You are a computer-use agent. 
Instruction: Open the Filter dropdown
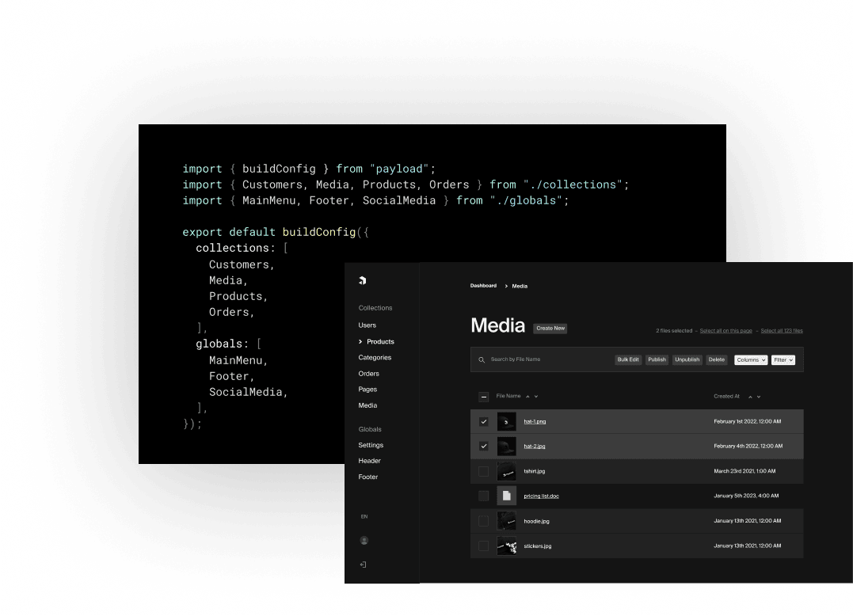[783, 359]
